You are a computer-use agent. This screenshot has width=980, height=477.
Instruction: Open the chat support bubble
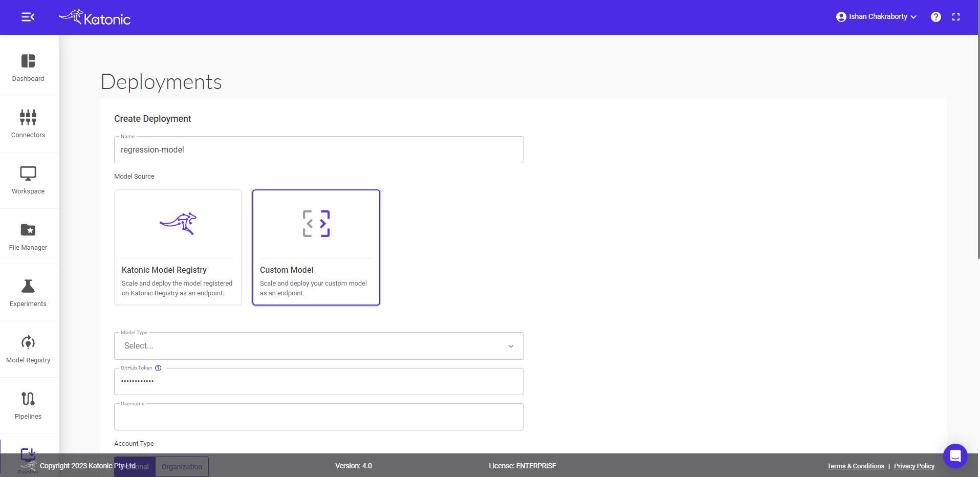coord(955,456)
